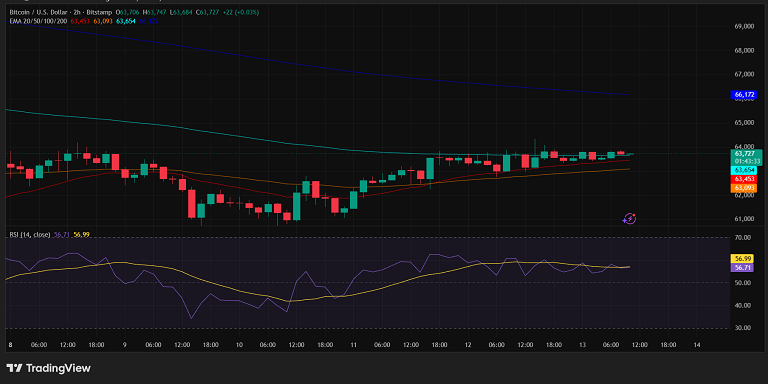Screen dimensions: 768x384
Task: Click the 30.00 RSI axis label
Action: click(744, 328)
